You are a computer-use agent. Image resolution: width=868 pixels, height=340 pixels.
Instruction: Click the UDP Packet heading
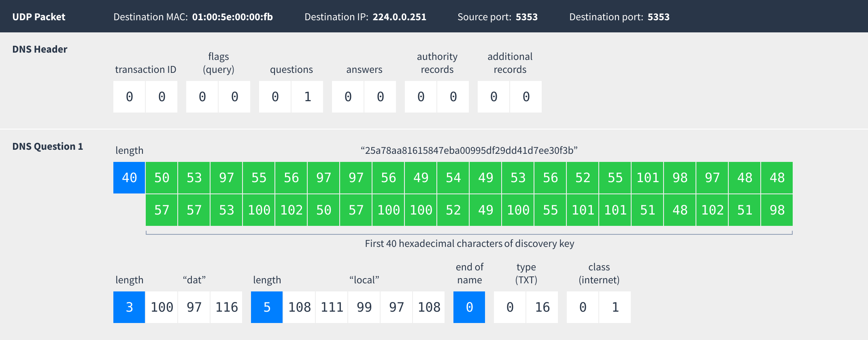(x=39, y=17)
